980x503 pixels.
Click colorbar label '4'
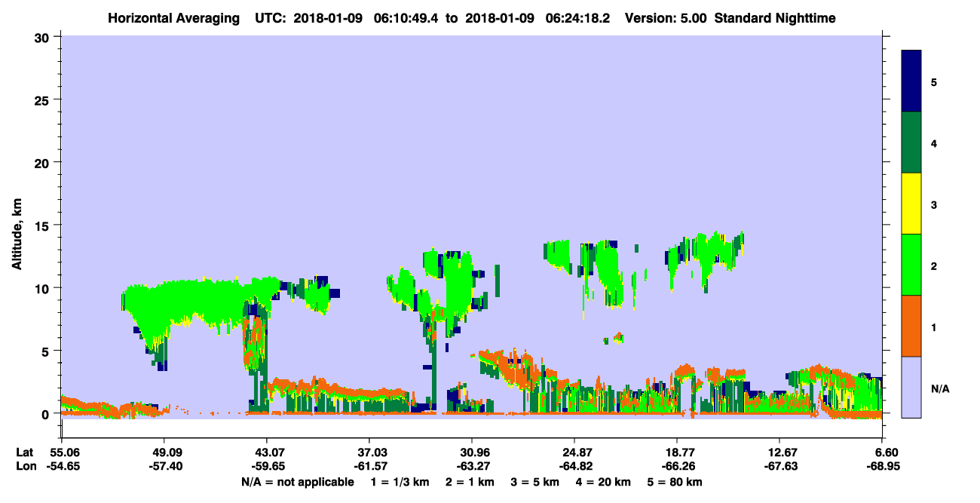tap(934, 143)
